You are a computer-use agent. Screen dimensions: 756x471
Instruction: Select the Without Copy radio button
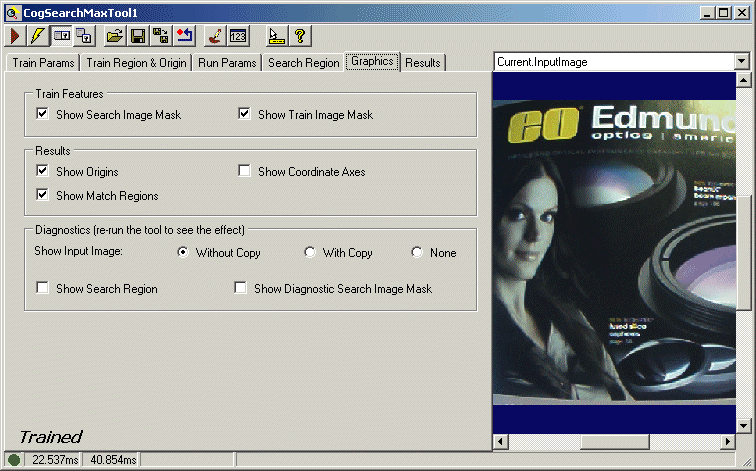coord(183,252)
